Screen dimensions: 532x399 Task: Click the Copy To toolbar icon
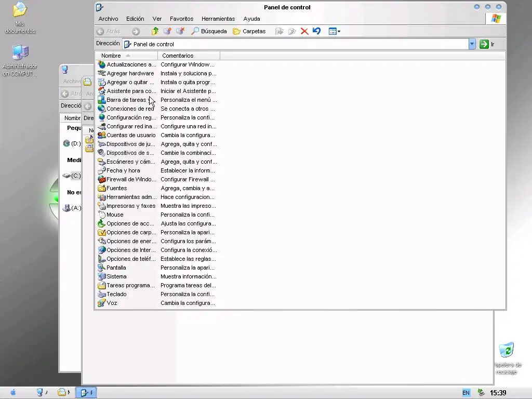(x=292, y=31)
